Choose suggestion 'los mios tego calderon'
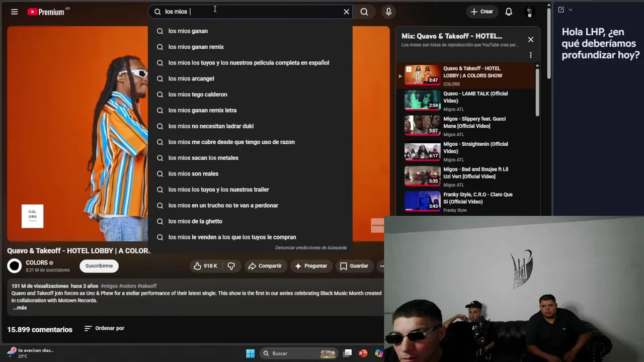 250,95
